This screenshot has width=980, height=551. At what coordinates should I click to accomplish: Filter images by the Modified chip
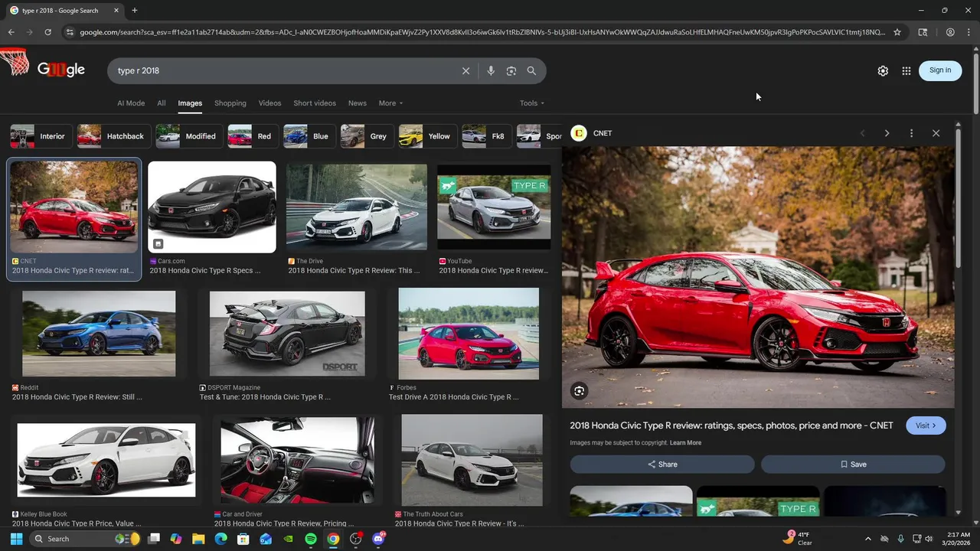click(x=189, y=136)
